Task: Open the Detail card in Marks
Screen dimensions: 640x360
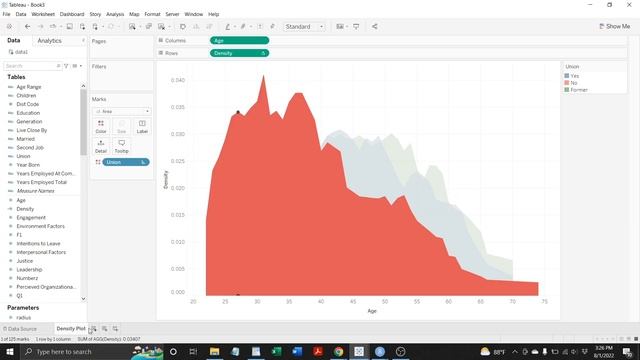Action: pos(101,146)
